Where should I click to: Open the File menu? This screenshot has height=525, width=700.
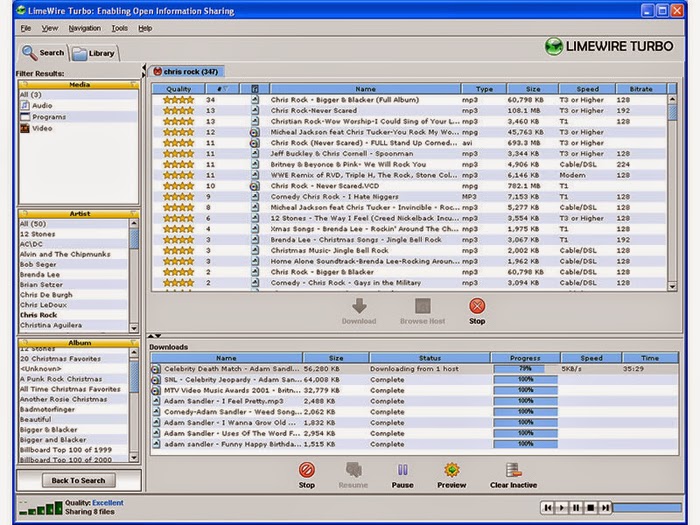(x=25, y=28)
